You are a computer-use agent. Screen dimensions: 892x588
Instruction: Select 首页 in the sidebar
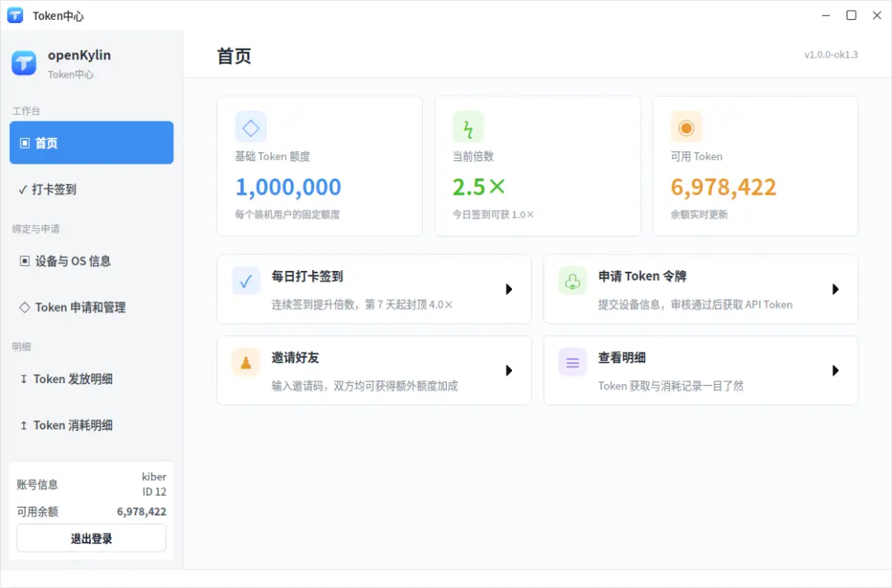92,143
